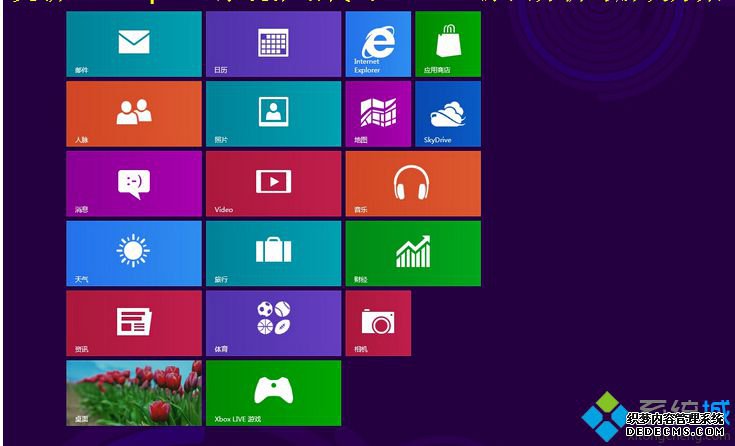Open the Calendar (日历) tile

[x=274, y=44]
